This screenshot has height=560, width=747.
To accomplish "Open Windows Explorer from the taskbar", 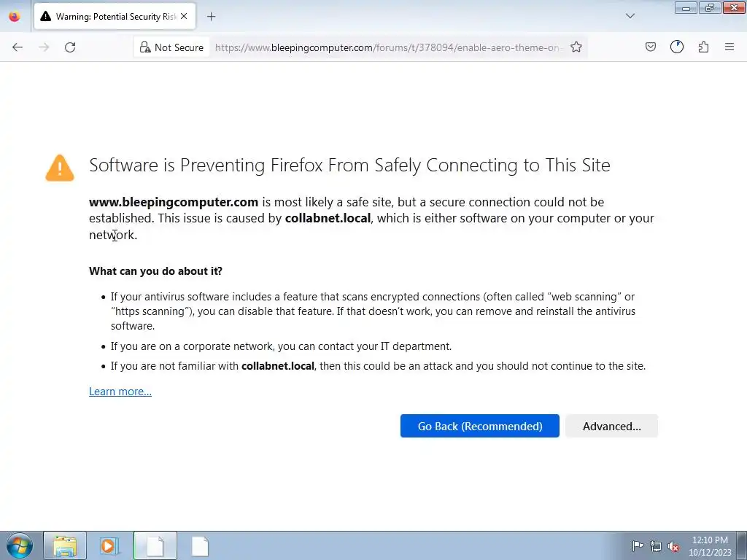I will click(x=65, y=545).
